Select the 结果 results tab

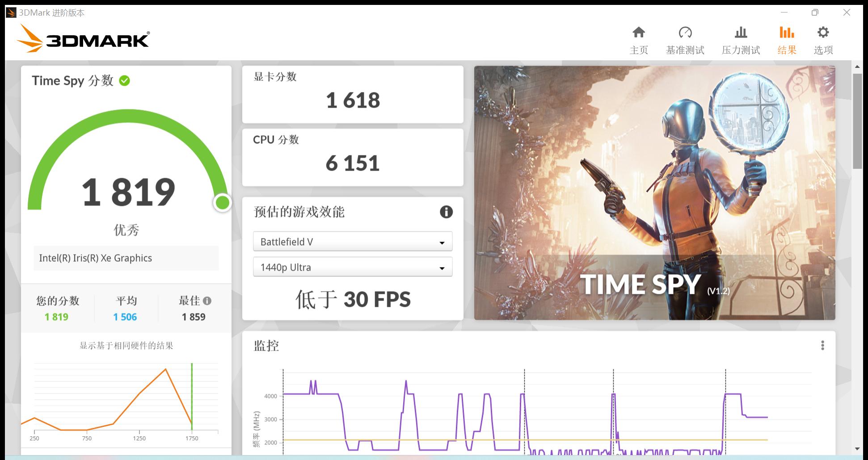787,41
